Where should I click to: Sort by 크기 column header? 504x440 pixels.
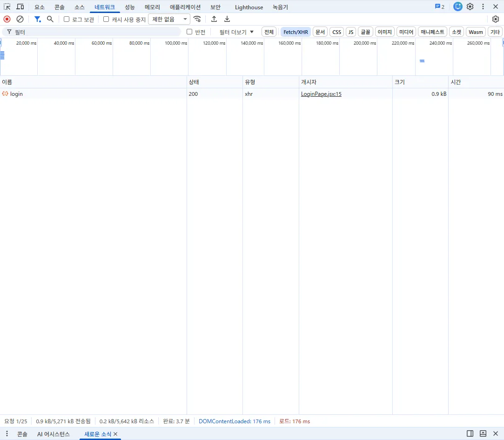[420, 82]
